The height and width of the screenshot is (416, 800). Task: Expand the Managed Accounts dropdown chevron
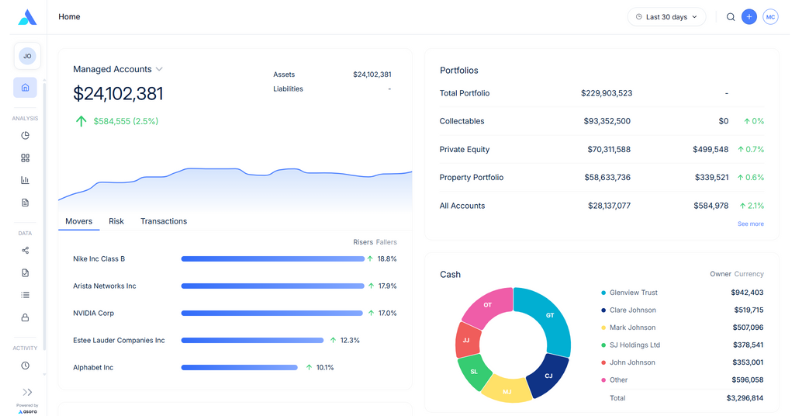(x=159, y=69)
